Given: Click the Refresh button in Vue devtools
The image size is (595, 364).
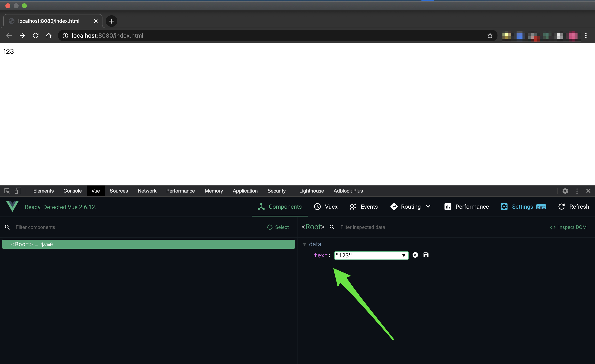Looking at the screenshot, I should point(574,207).
